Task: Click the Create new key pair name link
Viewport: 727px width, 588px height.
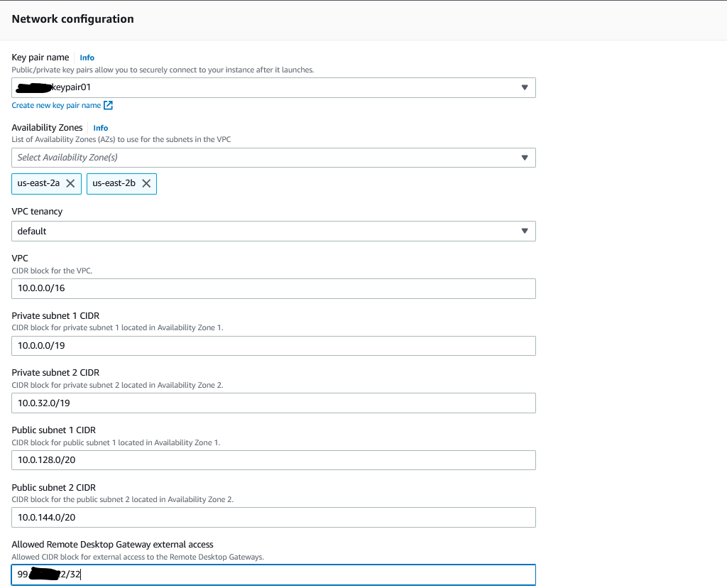Action: (56, 106)
